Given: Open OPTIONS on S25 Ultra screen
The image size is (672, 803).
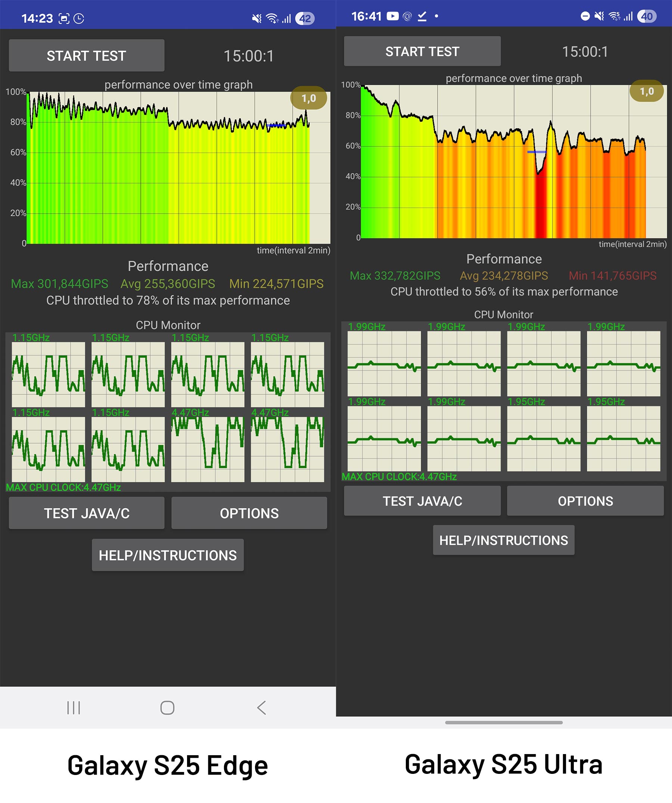Looking at the screenshot, I should (585, 501).
